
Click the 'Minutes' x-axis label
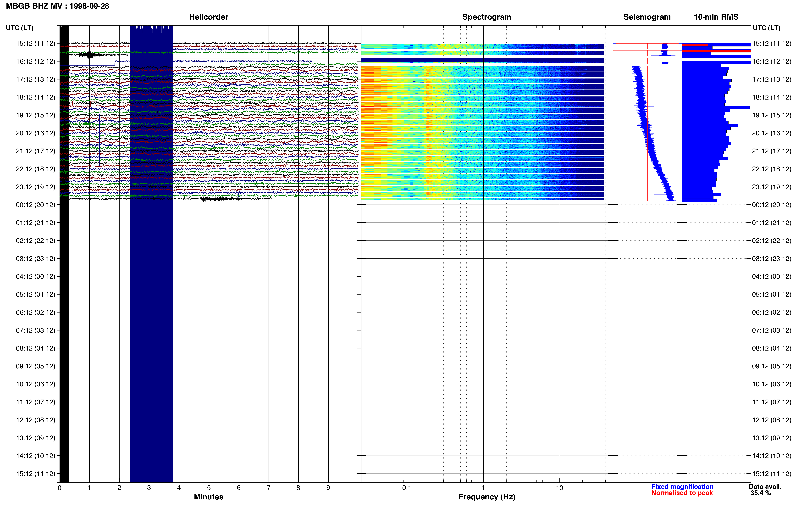[209, 497]
